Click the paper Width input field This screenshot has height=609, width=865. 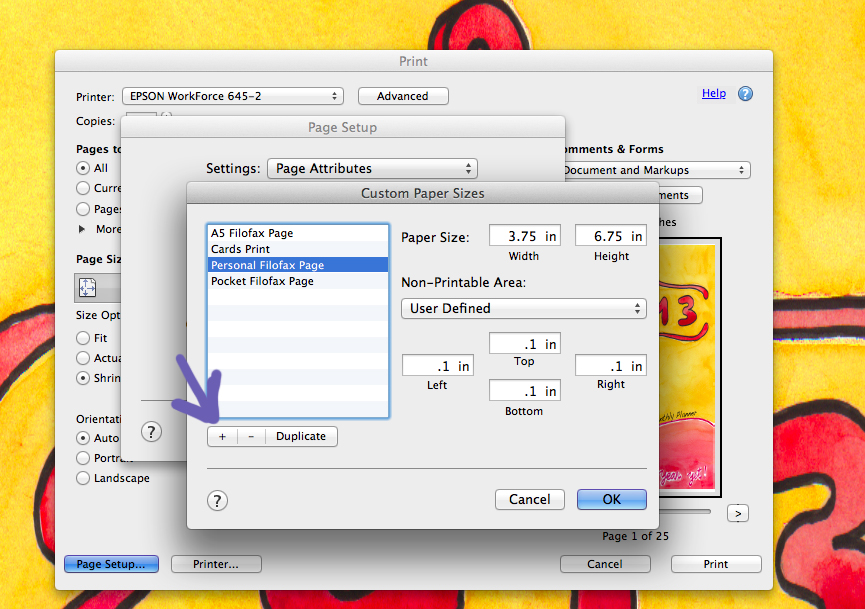pos(523,236)
